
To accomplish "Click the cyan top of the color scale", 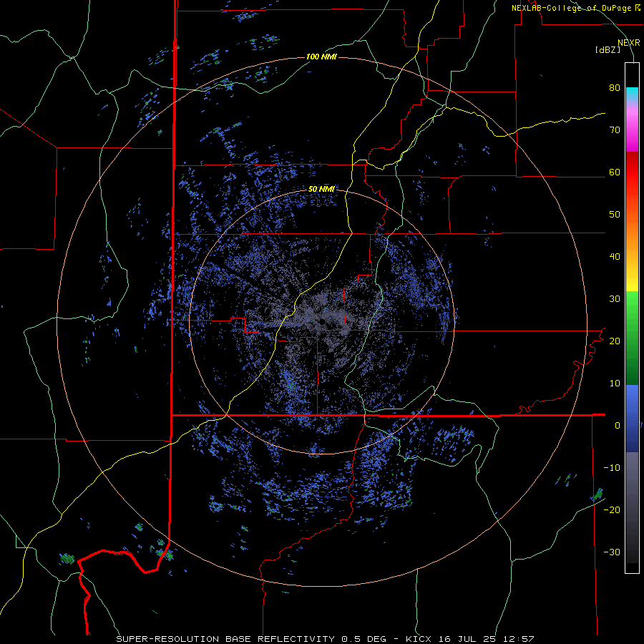I will [x=632, y=92].
